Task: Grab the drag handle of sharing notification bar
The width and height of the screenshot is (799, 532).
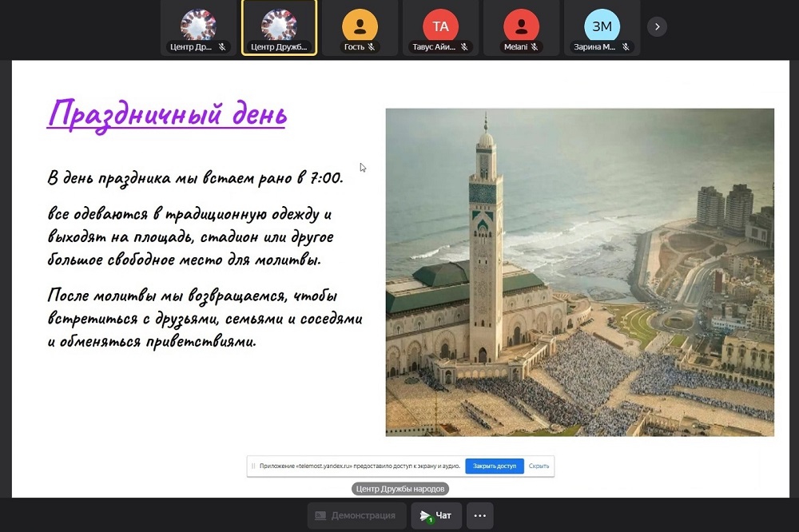Action: tap(253, 466)
